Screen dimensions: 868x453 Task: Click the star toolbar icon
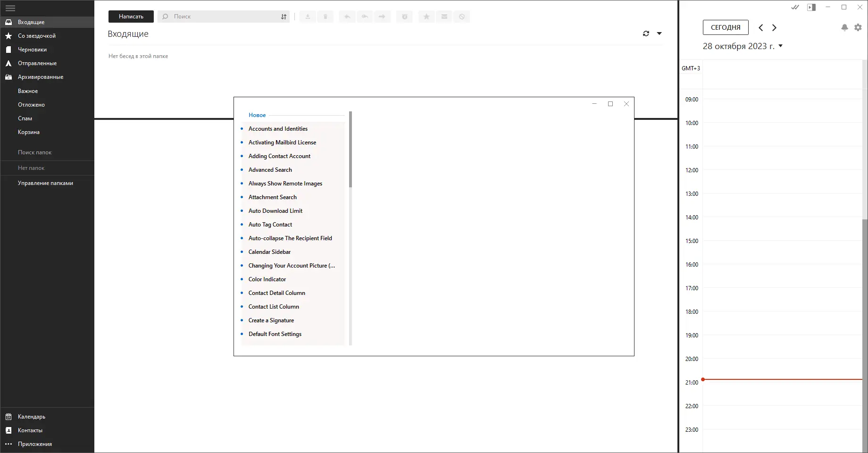coord(426,17)
